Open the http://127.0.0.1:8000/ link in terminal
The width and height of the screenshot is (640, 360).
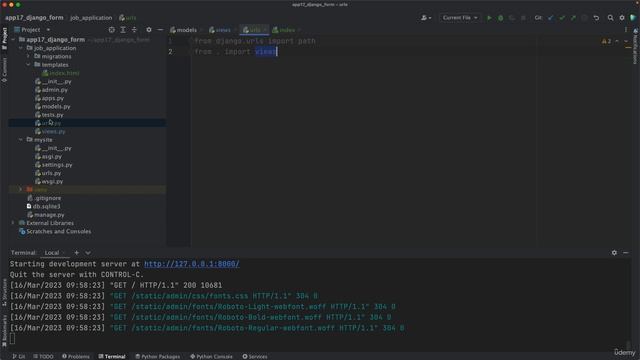click(192, 264)
